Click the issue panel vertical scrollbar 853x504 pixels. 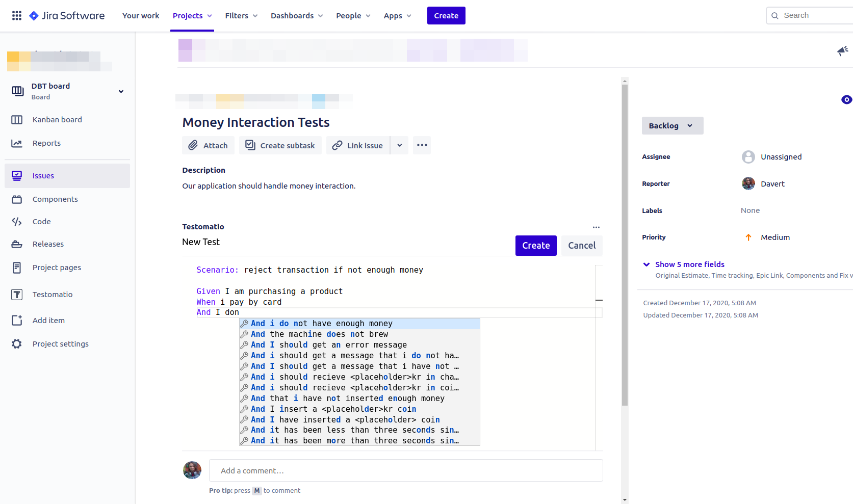click(625, 246)
